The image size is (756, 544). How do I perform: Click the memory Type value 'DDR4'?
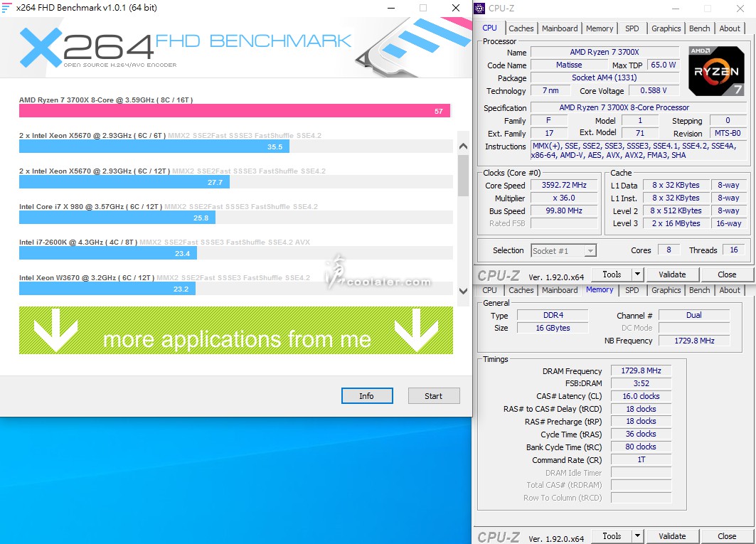(553, 316)
